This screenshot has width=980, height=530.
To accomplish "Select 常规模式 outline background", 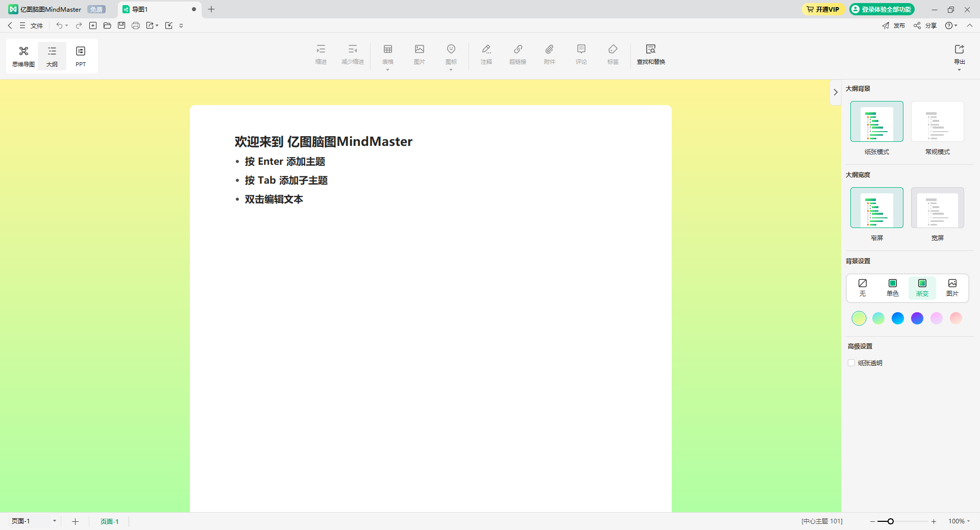I will coord(938,121).
